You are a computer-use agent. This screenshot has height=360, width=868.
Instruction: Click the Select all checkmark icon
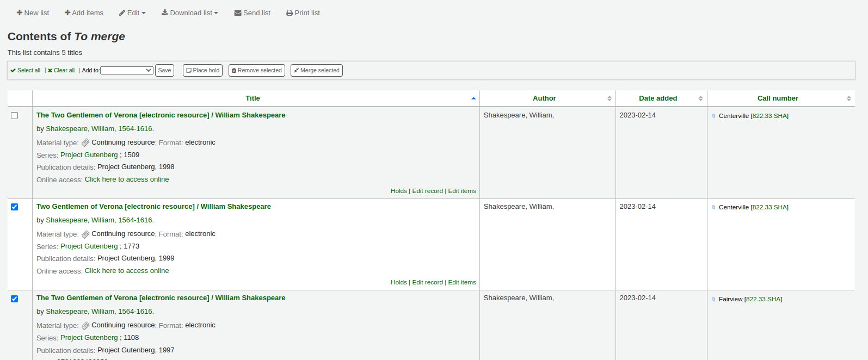click(x=13, y=71)
